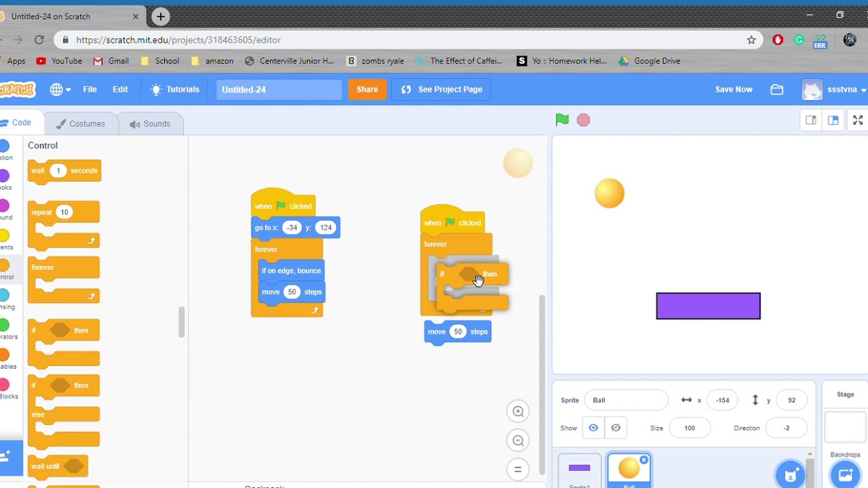Switch to the Sounds tab

[x=150, y=123]
